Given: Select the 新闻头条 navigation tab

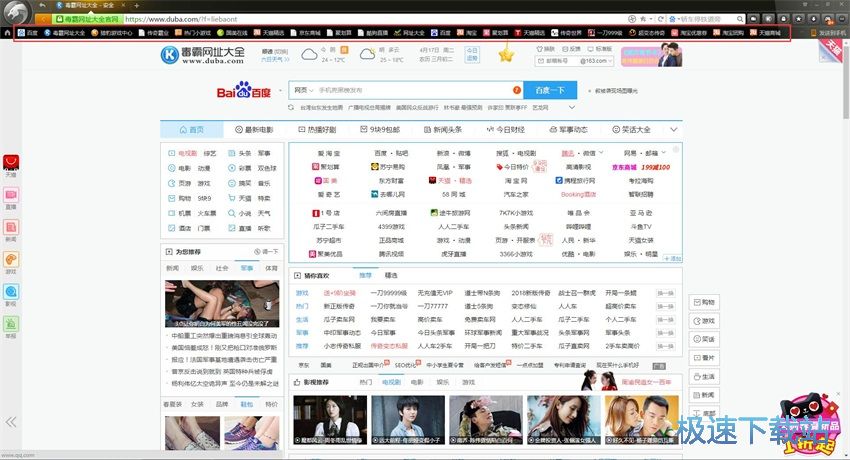Looking at the screenshot, I should coord(443,129).
